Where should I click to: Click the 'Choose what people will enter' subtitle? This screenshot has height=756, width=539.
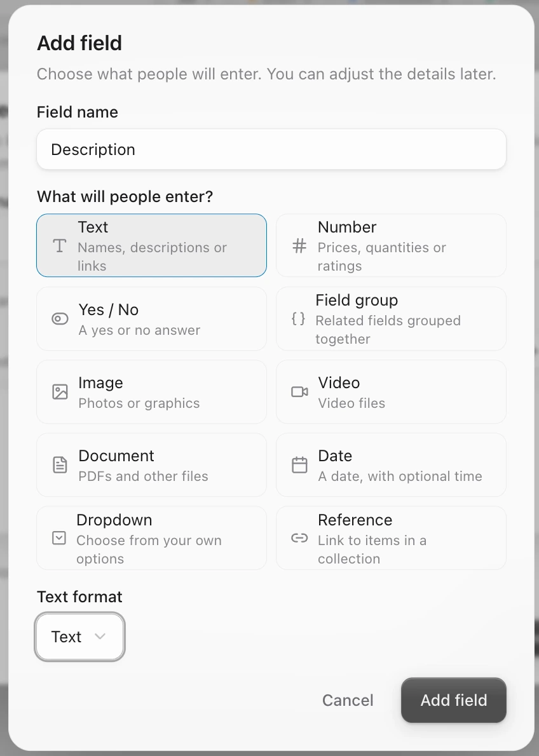coord(266,74)
